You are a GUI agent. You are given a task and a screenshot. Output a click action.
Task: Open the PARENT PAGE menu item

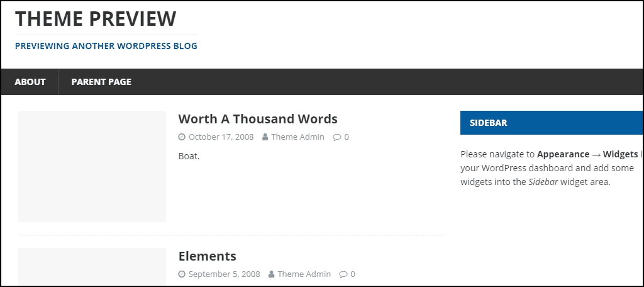101,82
